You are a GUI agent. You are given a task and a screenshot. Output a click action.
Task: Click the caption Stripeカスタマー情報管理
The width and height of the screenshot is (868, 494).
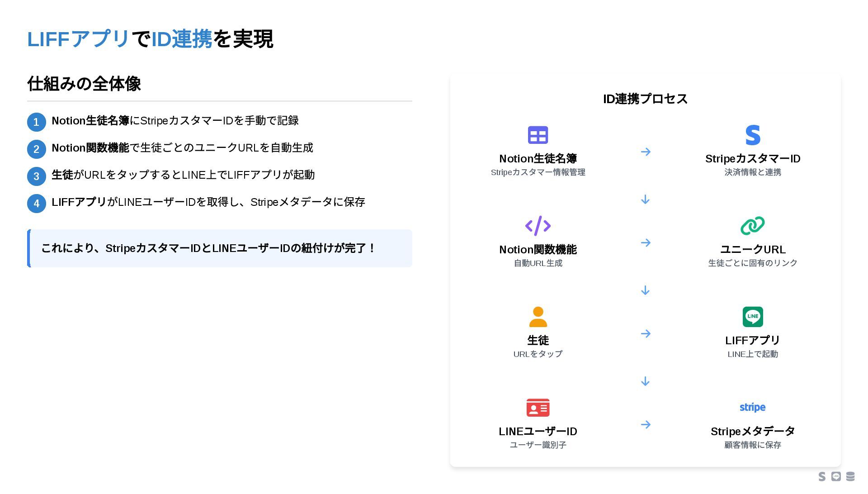coord(538,172)
